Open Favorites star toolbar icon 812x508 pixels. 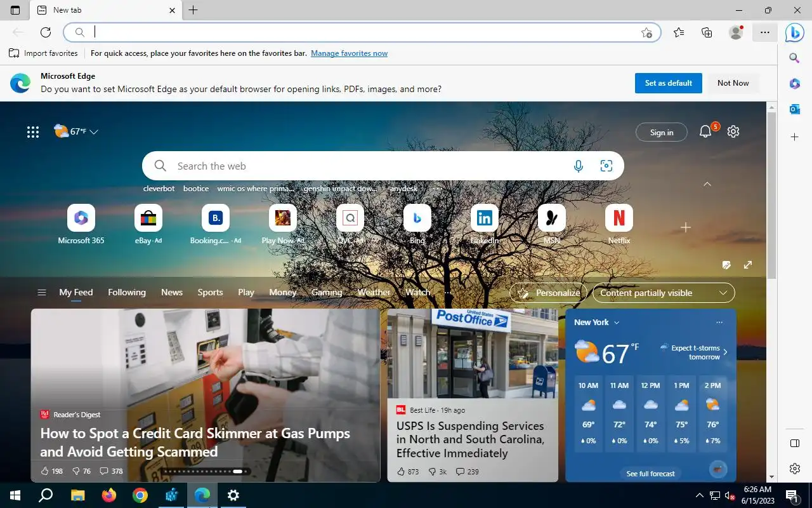679,32
